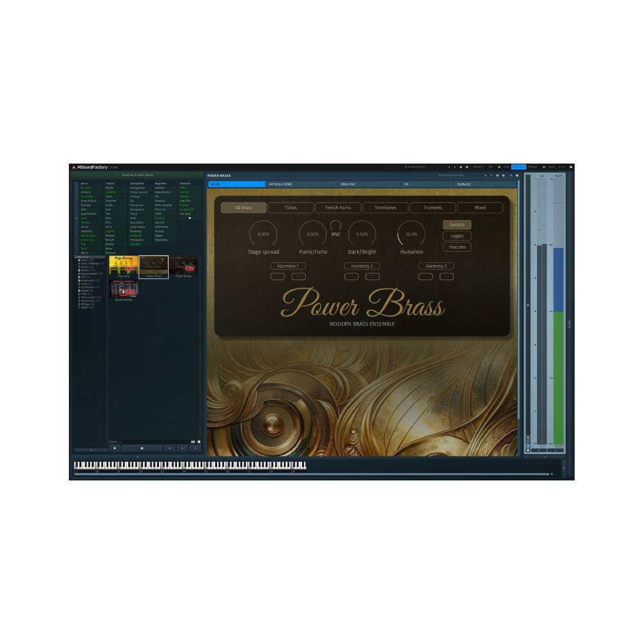644x644 pixels.
Task: Click the gear icon in the instrument presets bar
Action: point(504,175)
